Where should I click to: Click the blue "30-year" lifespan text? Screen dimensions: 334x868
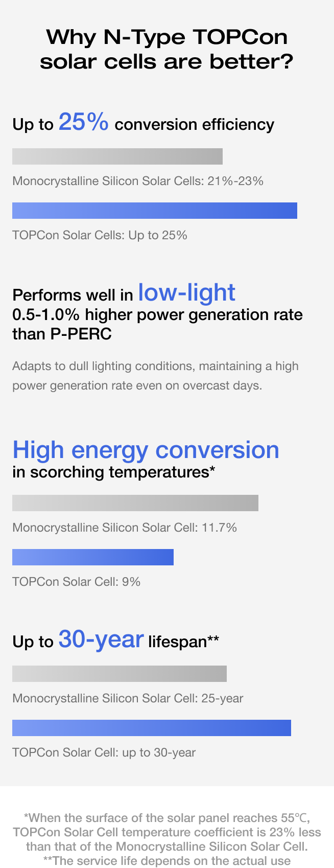tap(101, 639)
